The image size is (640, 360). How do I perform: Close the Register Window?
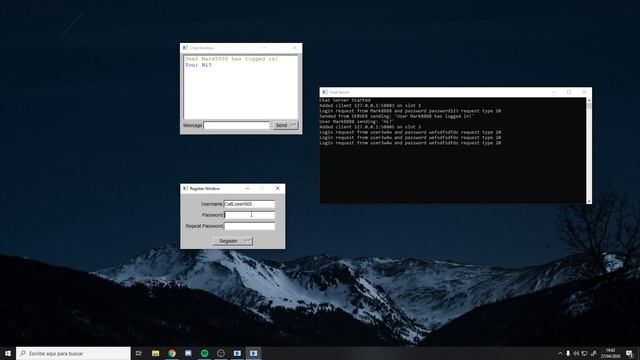tap(278, 189)
